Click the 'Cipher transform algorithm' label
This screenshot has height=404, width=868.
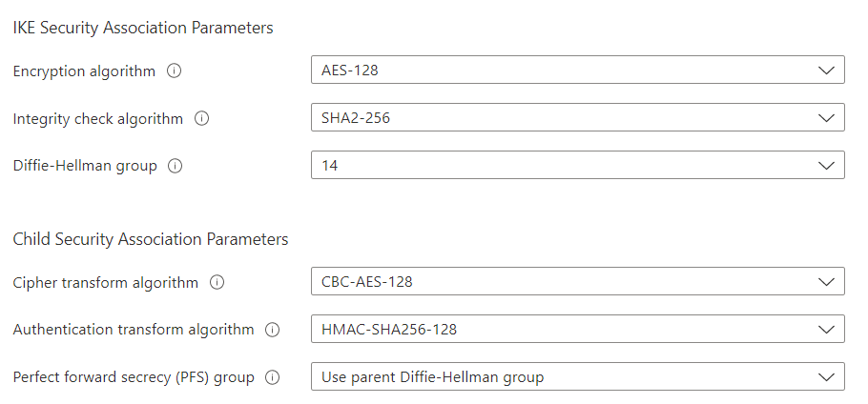point(105,282)
